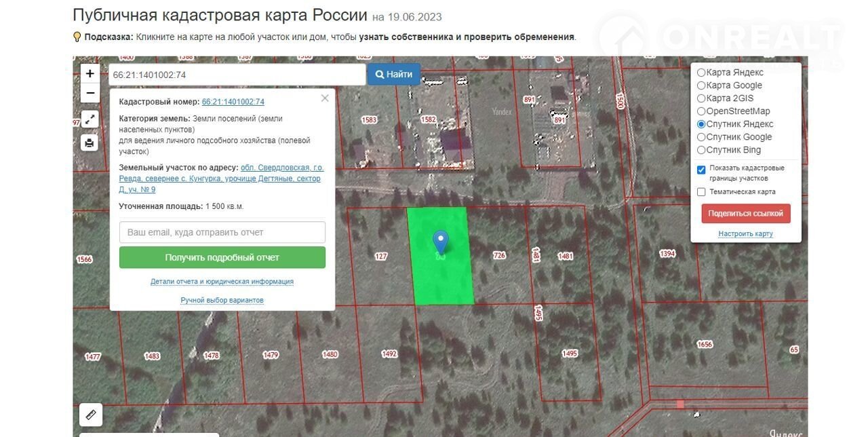Close the parcel info popup
Screen dimensions: 868x437
(x=325, y=98)
